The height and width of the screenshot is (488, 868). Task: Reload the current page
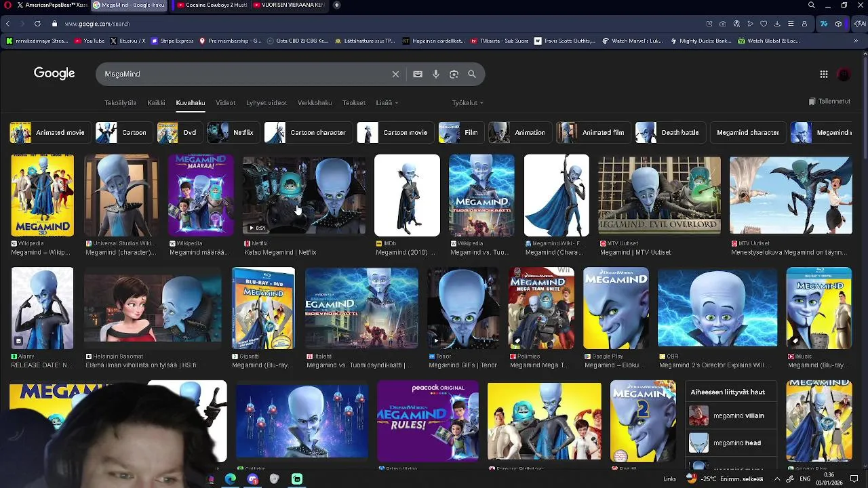[37, 24]
